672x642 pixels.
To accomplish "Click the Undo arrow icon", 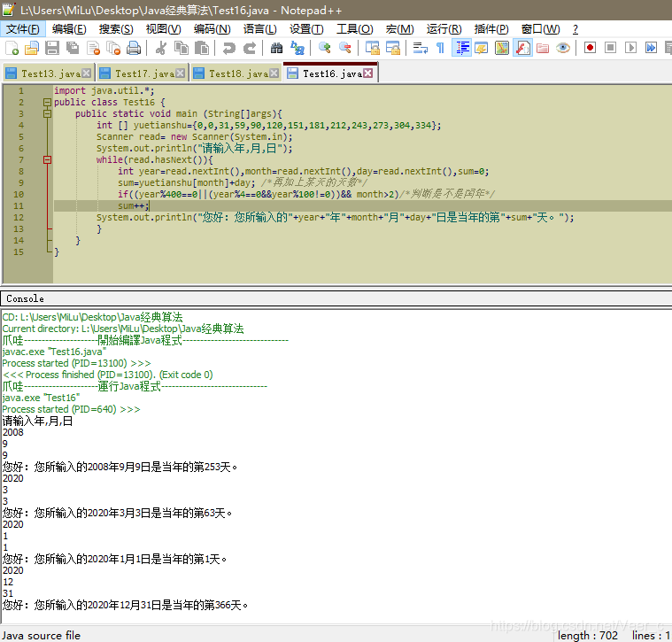I will click(x=229, y=48).
